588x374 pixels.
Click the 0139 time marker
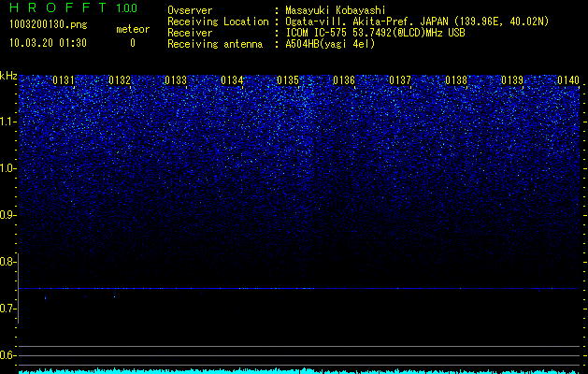(x=512, y=80)
